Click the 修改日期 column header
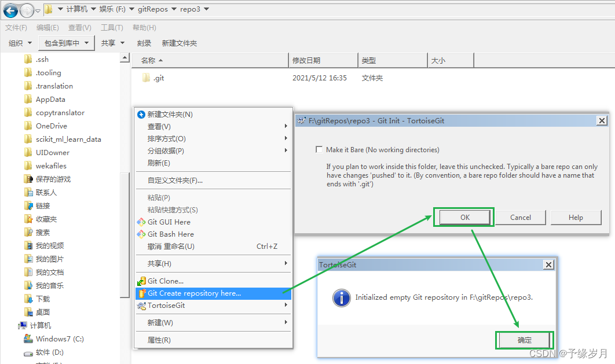615x364 pixels. [x=324, y=60]
